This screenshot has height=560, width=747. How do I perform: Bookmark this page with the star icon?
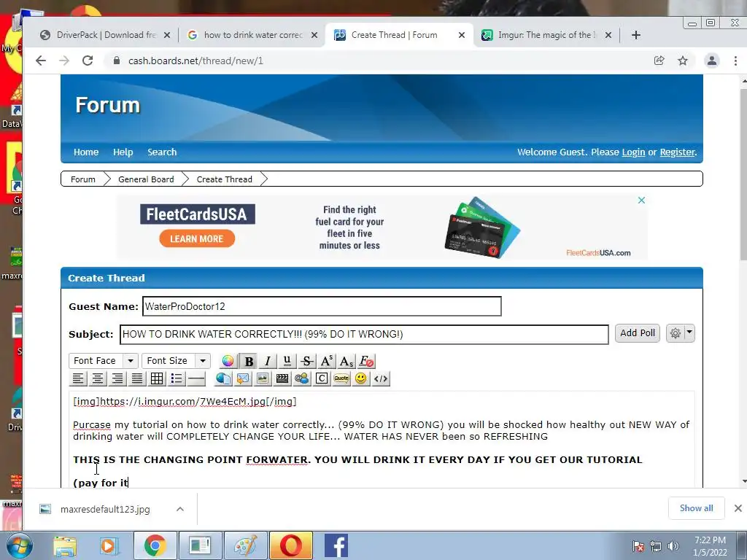(x=683, y=61)
